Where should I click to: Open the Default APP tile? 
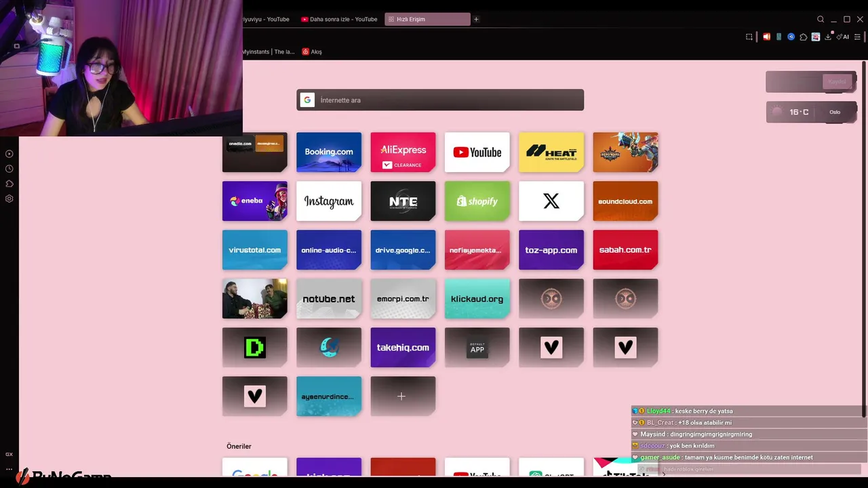tap(477, 347)
